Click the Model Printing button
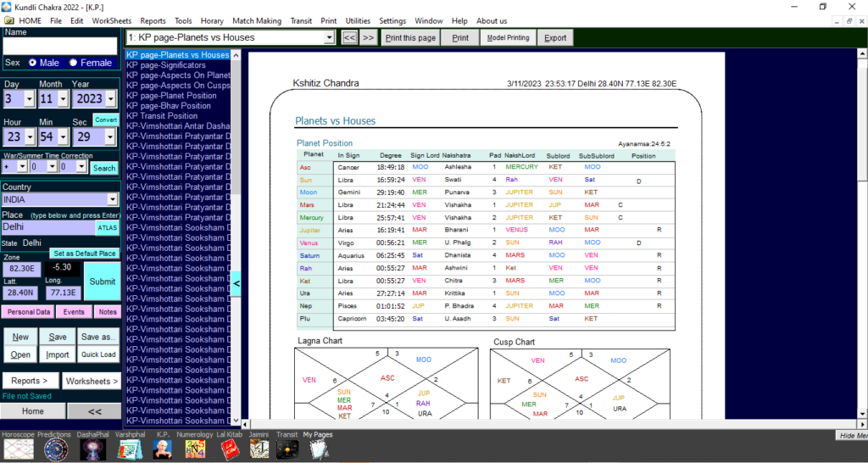The height and width of the screenshot is (463, 868). pyautogui.click(x=508, y=37)
